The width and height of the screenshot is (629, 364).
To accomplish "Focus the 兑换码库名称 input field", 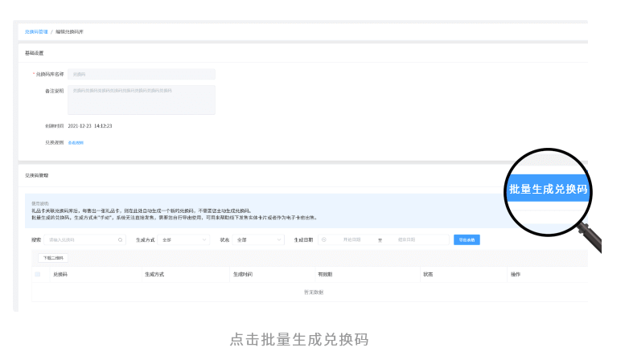I will coord(141,74).
